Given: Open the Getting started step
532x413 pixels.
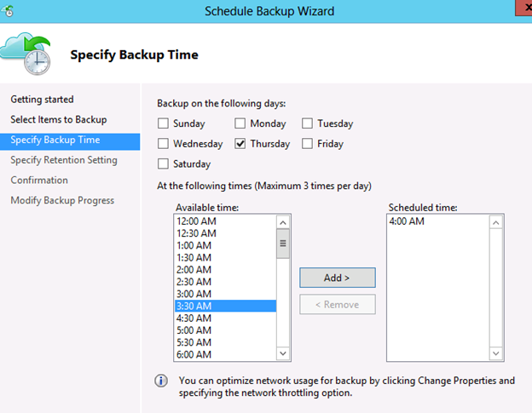Looking at the screenshot, I should click(x=42, y=100).
